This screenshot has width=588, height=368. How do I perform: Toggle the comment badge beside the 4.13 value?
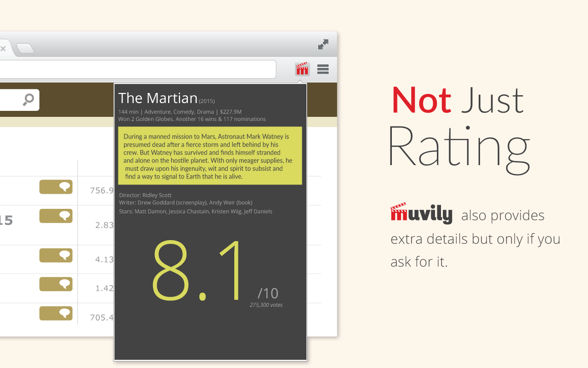(x=56, y=255)
